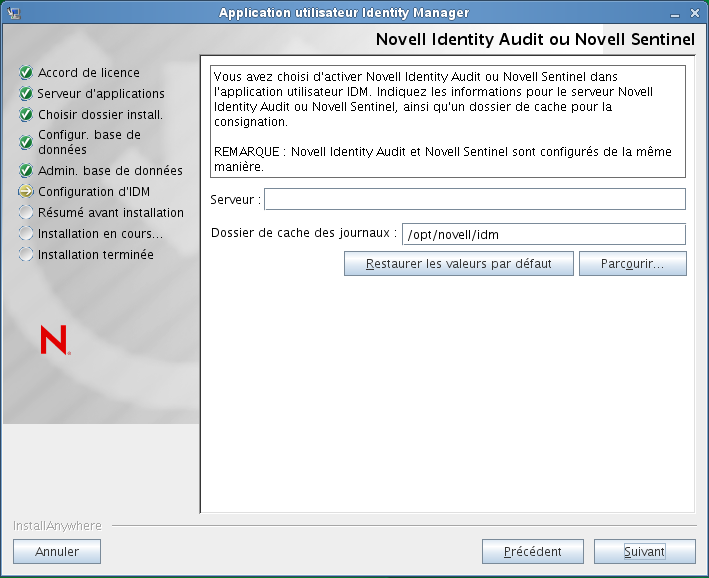Image resolution: width=709 pixels, height=578 pixels.
Task: Proceed with the Suivant button
Action: (x=644, y=551)
